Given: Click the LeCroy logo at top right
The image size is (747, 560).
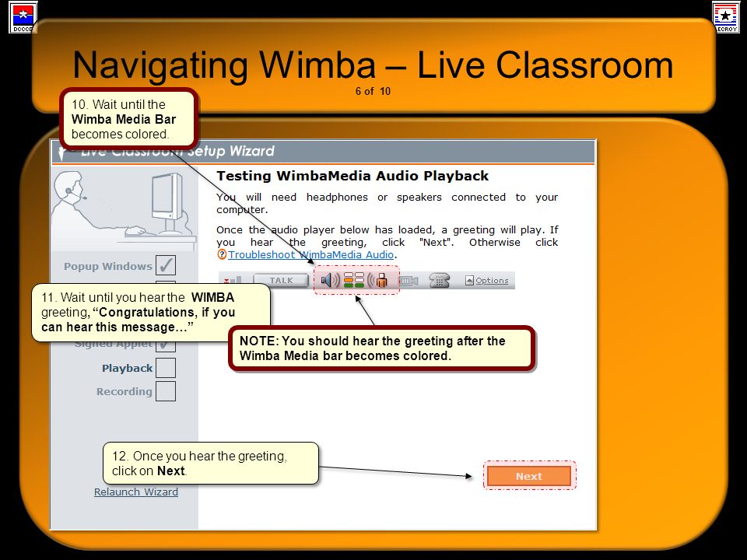Looking at the screenshot, I should coord(726,17).
